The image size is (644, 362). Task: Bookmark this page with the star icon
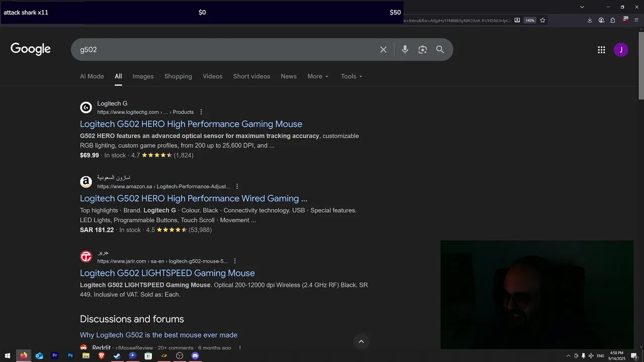pos(542,21)
